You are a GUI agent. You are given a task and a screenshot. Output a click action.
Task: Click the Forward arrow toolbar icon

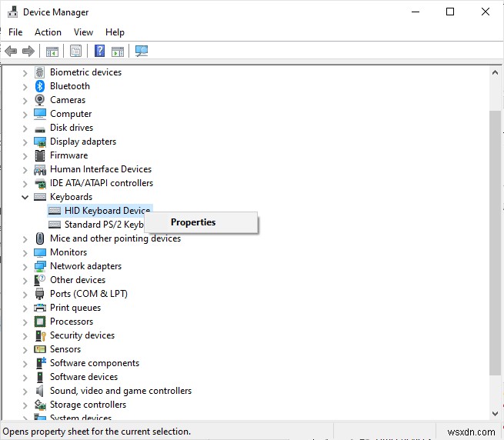pyautogui.click(x=28, y=51)
